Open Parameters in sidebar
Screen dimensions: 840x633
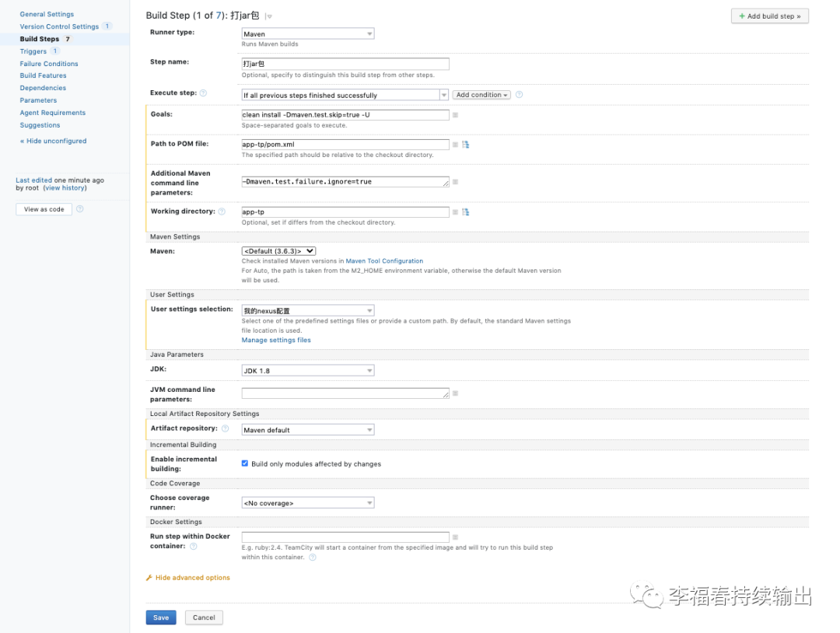(x=38, y=100)
